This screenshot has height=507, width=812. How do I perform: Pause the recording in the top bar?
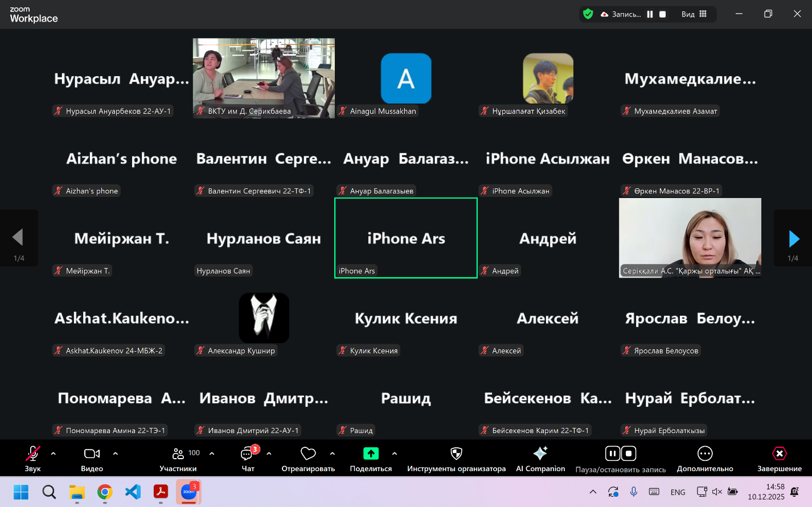point(650,14)
